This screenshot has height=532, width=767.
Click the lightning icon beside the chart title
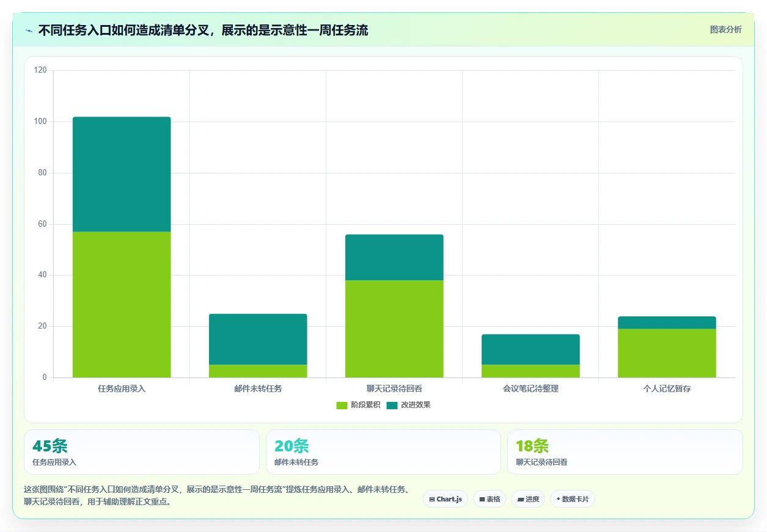[29, 31]
